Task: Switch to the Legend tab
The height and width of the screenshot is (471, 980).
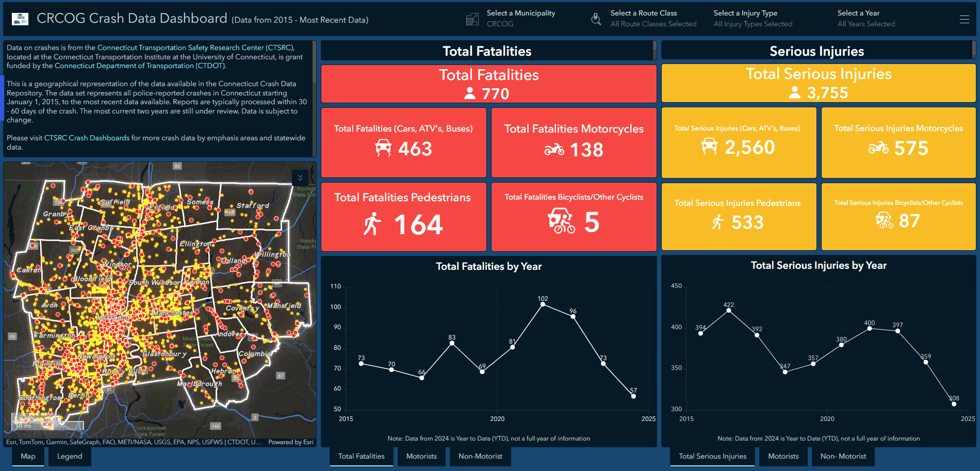Action: [x=70, y=456]
